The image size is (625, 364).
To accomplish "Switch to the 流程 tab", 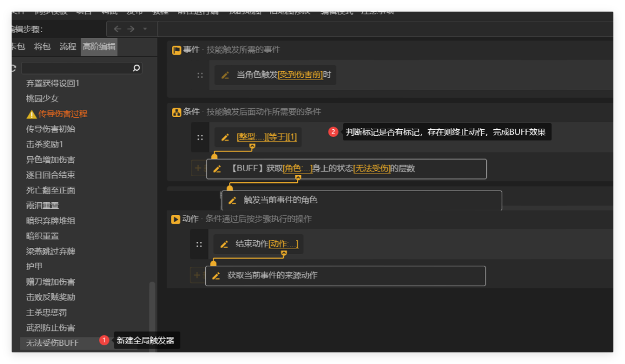I will (67, 46).
